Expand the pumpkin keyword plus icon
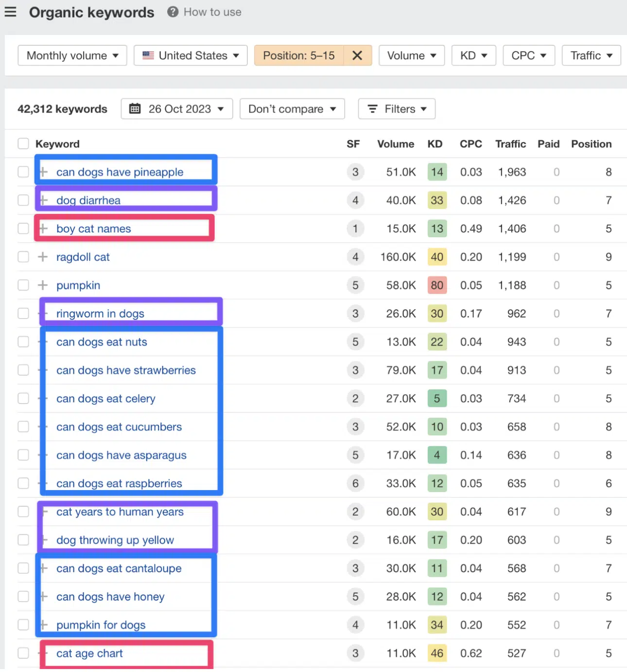This screenshot has height=672, width=627. click(x=43, y=285)
